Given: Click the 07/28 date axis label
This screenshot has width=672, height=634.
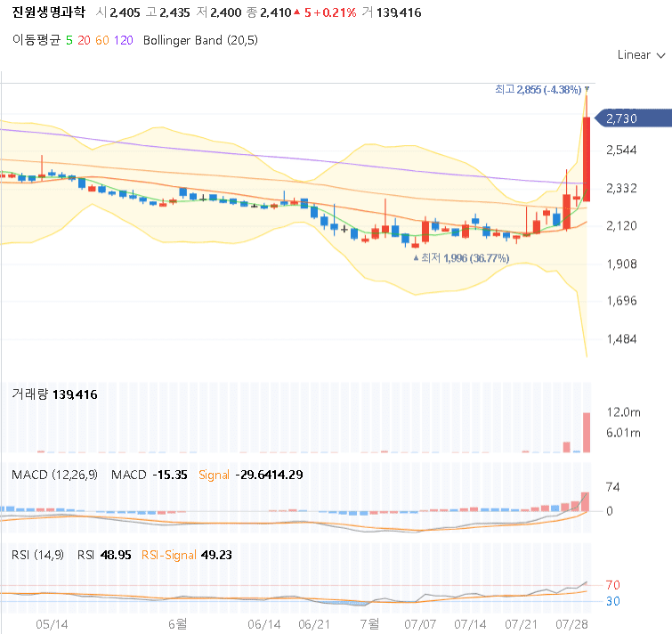Looking at the screenshot, I should 571,624.
